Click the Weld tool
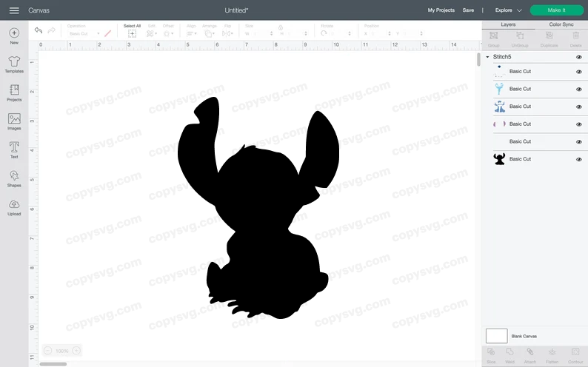The width and height of the screenshot is (588, 367). [510, 356]
